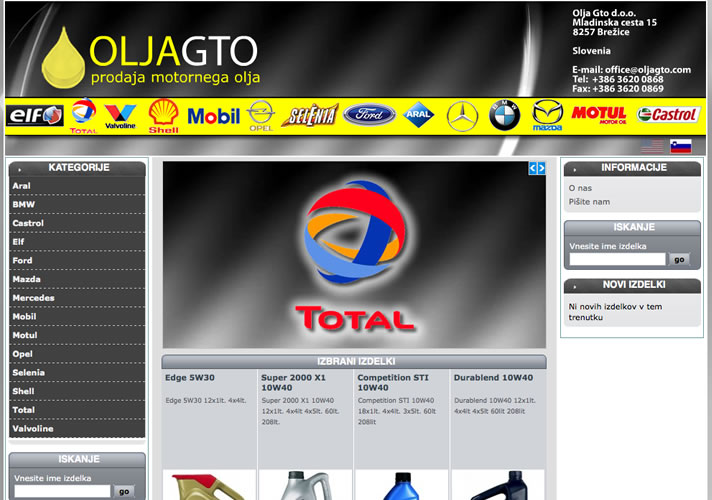This screenshot has width=712, height=500.
Task: Click the BMW roundel logo
Action: [504, 115]
